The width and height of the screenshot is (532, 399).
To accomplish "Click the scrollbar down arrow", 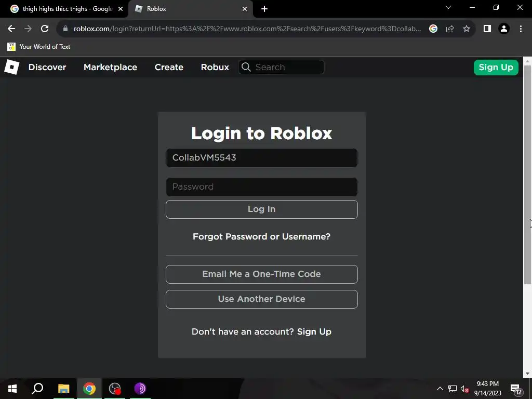I will (527, 374).
